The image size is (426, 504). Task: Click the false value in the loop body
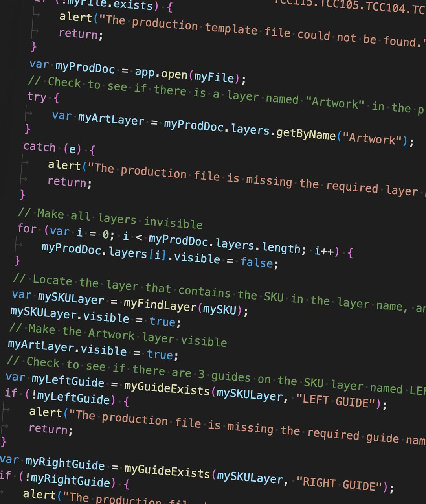pyautogui.click(x=257, y=261)
